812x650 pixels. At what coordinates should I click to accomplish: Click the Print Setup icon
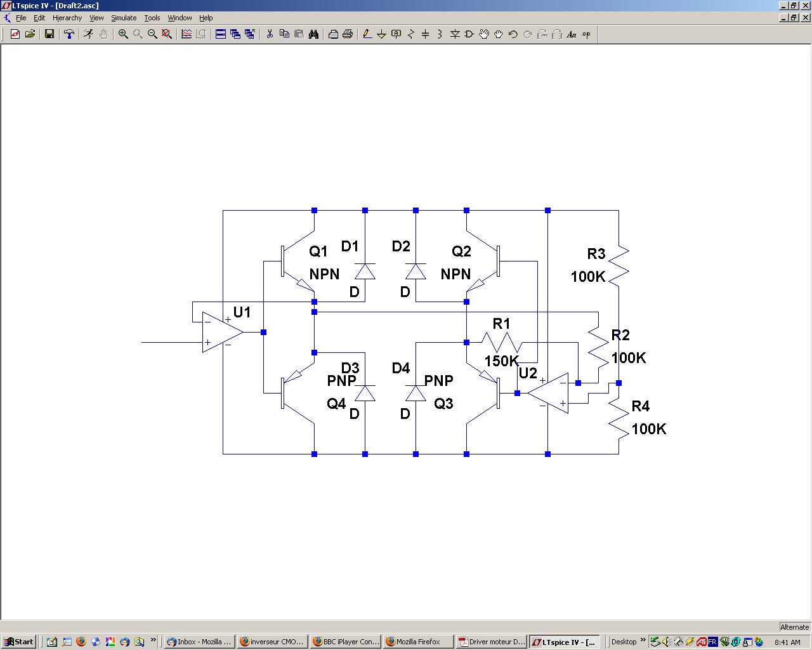pyautogui.click(x=333, y=34)
